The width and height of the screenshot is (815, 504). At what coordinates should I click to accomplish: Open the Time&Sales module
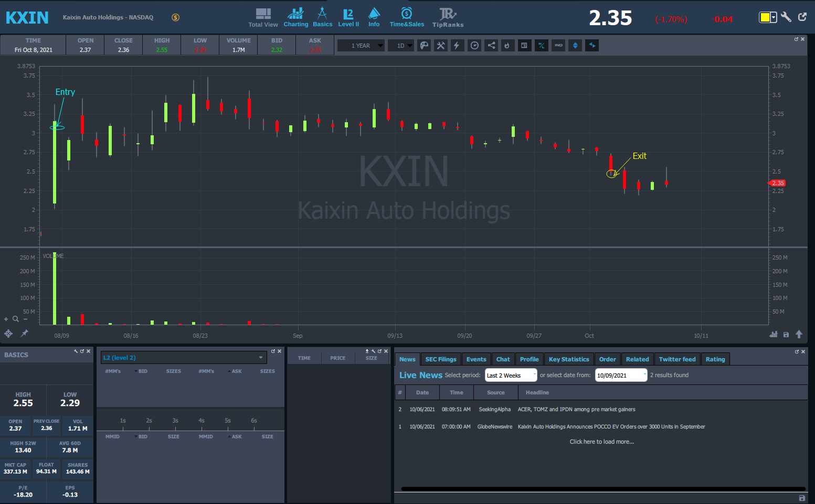tap(407, 17)
